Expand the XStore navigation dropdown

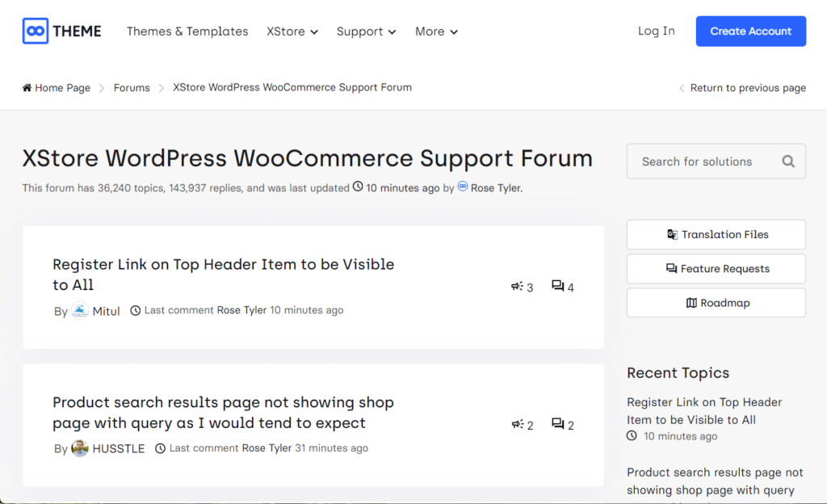pyautogui.click(x=292, y=31)
